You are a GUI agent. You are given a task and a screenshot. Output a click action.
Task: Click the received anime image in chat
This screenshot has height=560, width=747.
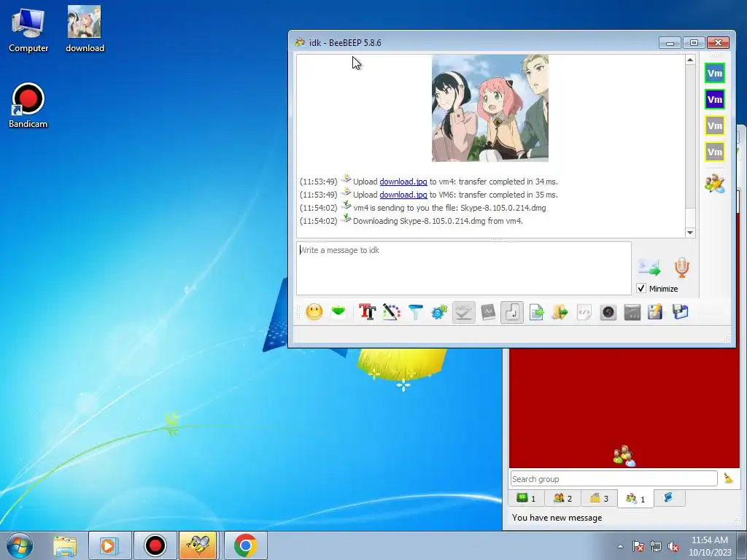[x=489, y=108]
